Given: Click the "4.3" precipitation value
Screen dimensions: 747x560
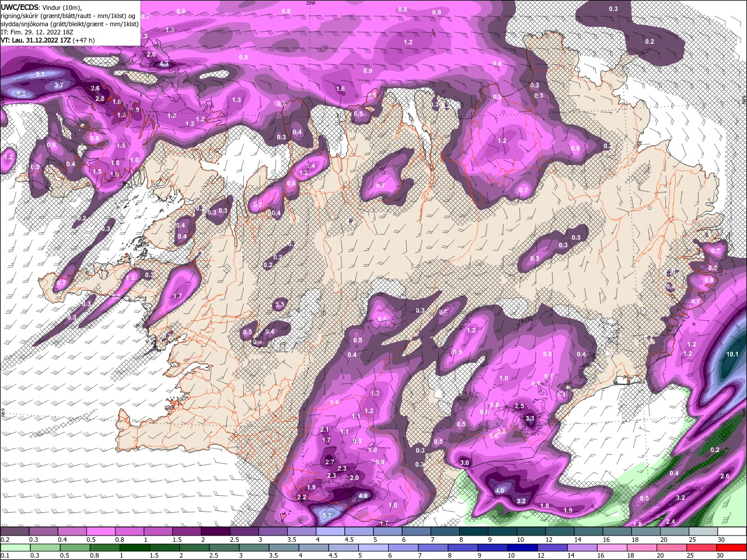Looking at the screenshot, I should [x=164, y=64].
